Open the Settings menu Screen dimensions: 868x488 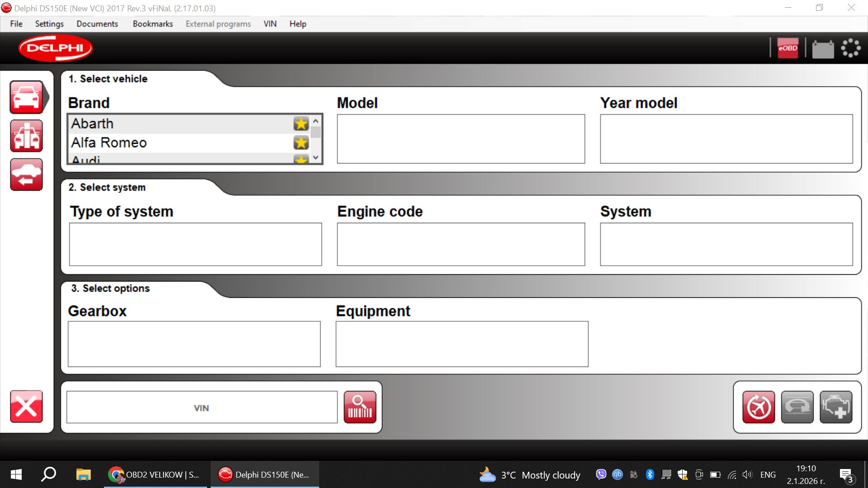tap(49, 24)
